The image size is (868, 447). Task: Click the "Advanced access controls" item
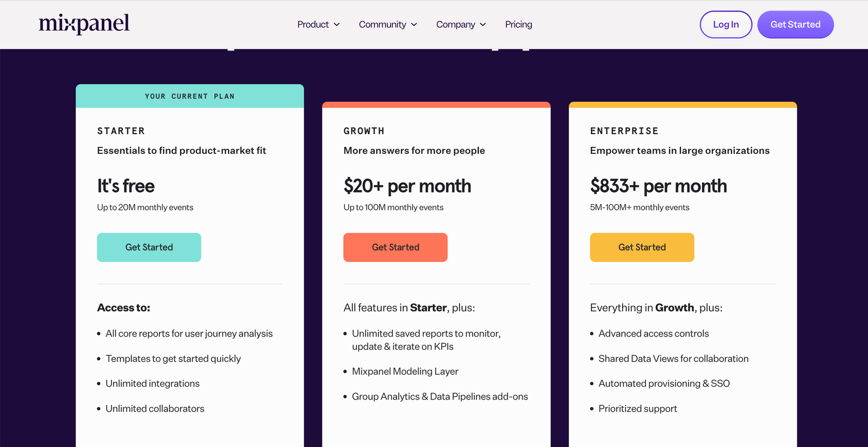click(654, 334)
